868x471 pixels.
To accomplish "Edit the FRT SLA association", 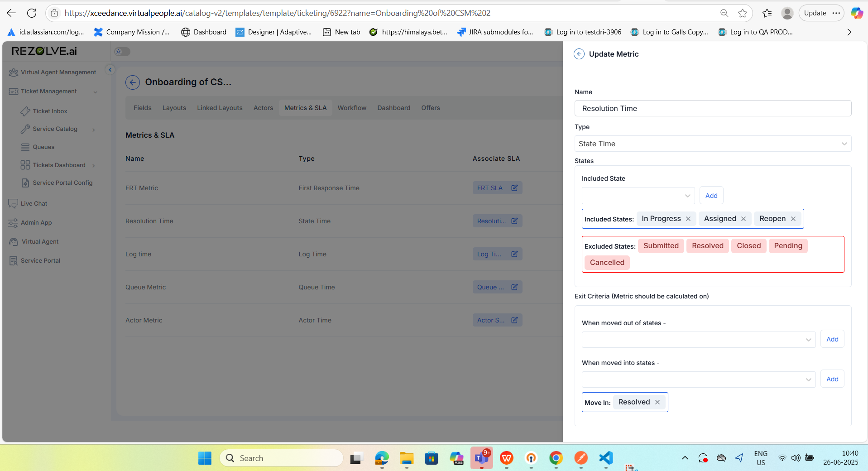I will click(514, 188).
